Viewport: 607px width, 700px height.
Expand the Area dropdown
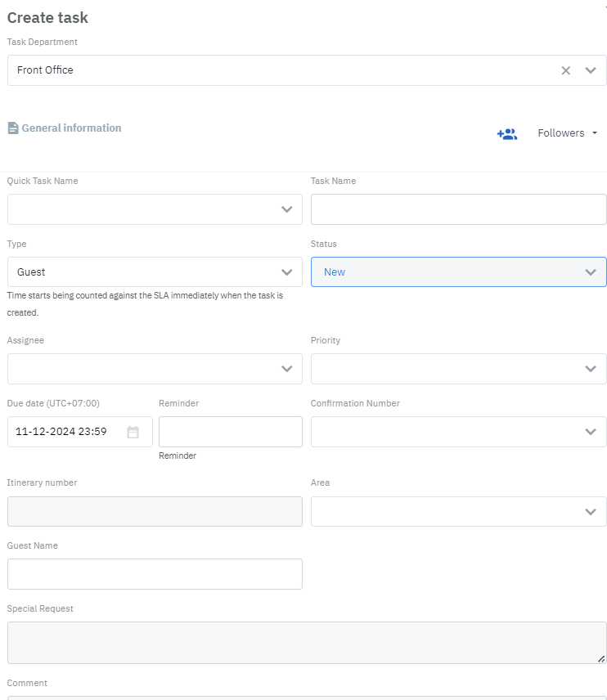click(x=591, y=511)
